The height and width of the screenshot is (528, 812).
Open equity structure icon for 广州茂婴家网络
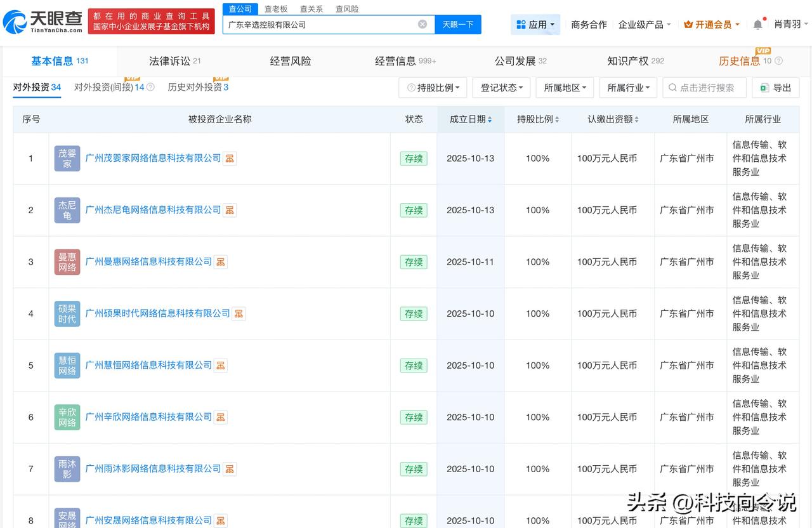coord(230,159)
